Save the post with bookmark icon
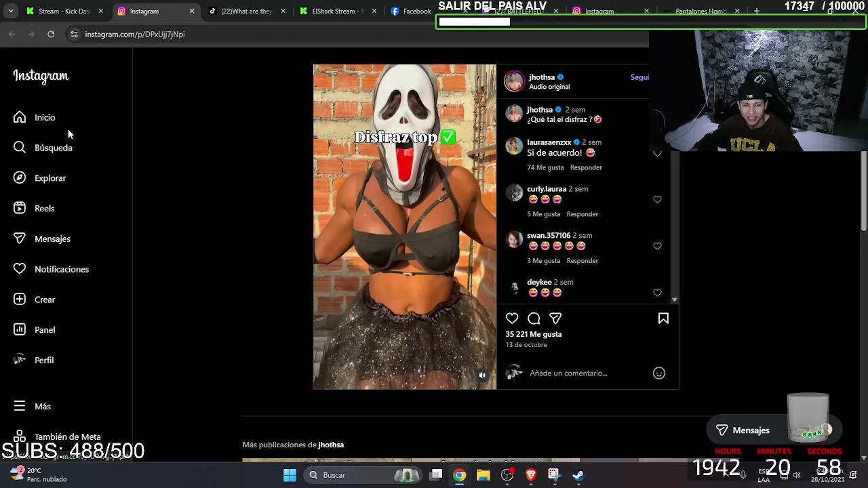 [663, 319]
